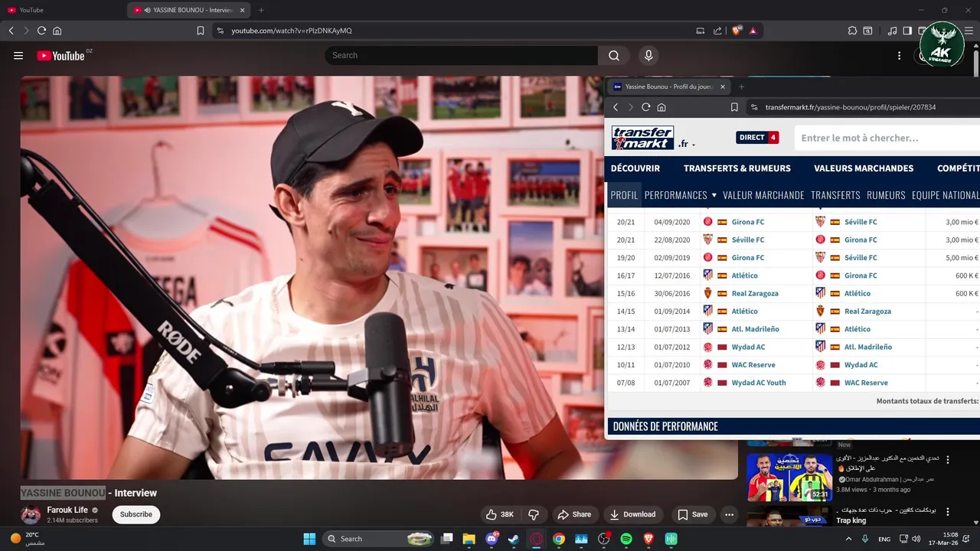Bookmark the YouTube page
Image resolution: width=980 pixels, height=551 pixels.
(x=201, y=31)
